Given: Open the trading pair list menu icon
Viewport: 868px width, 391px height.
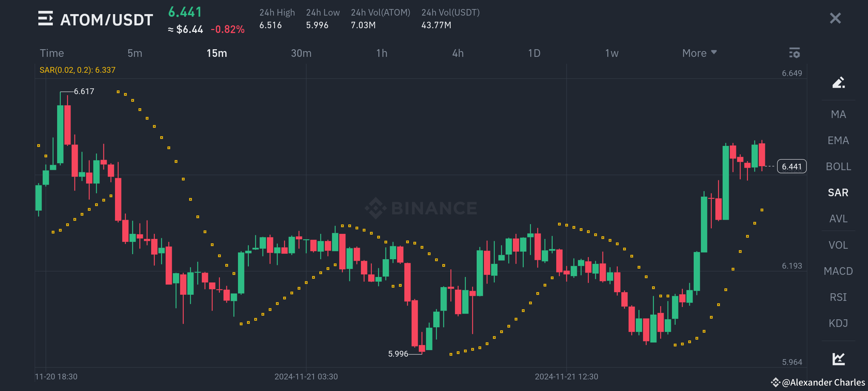Looking at the screenshot, I should click(x=45, y=19).
